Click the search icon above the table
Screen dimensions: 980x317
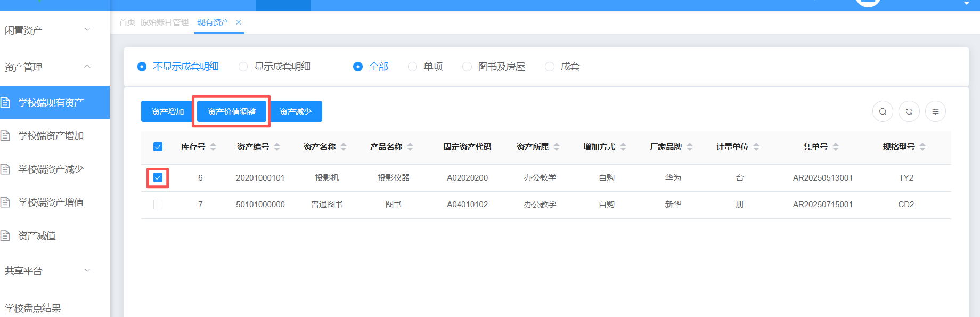(x=883, y=111)
